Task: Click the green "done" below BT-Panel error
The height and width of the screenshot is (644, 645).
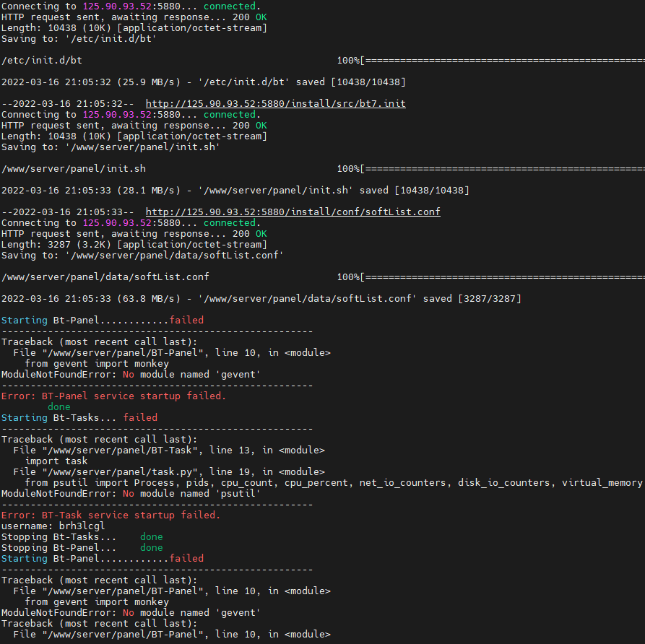Action: (x=59, y=406)
